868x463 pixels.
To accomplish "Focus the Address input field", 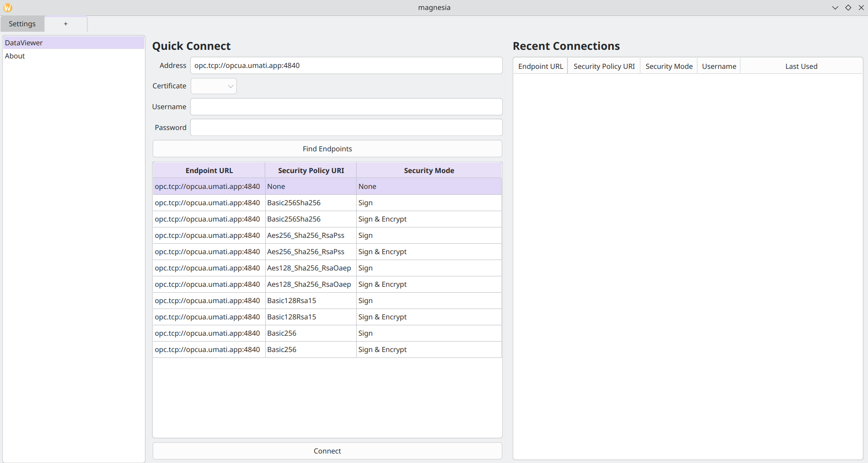I will click(x=346, y=65).
